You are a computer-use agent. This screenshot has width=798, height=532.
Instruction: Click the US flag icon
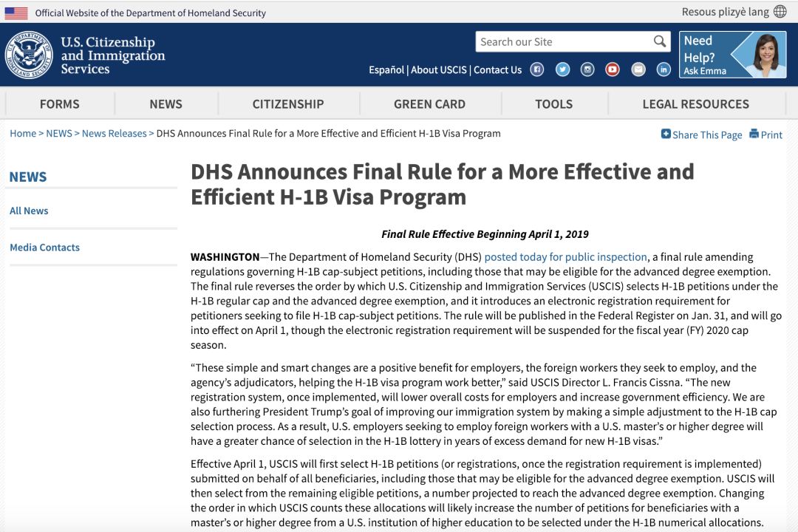coord(16,13)
